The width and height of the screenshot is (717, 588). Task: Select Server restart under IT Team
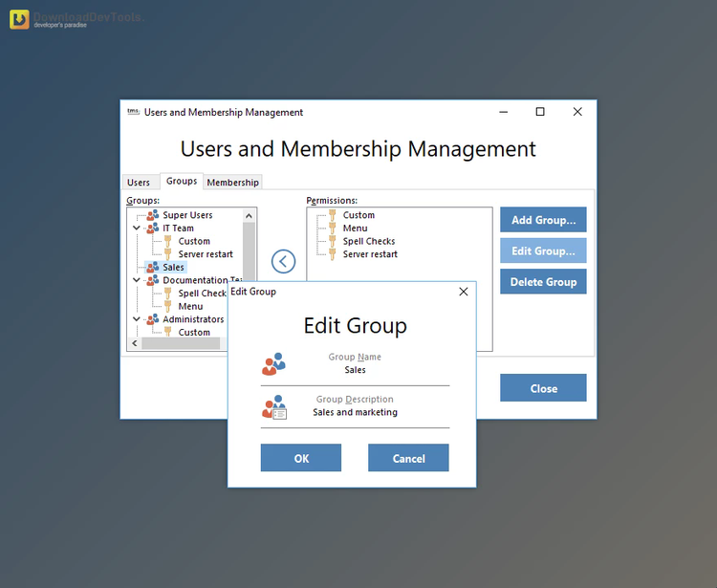(206, 253)
